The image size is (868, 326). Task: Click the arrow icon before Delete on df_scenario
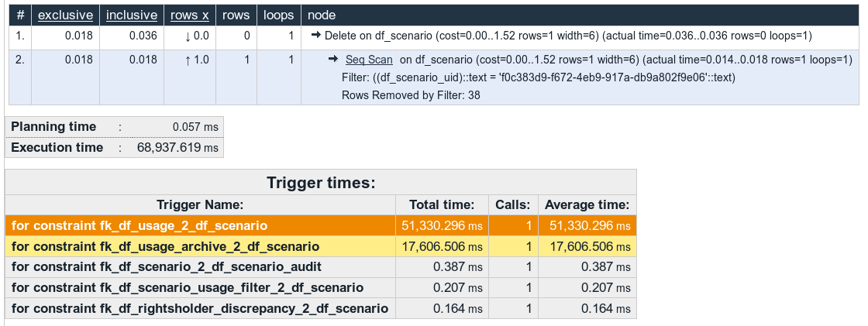pyautogui.click(x=316, y=36)
